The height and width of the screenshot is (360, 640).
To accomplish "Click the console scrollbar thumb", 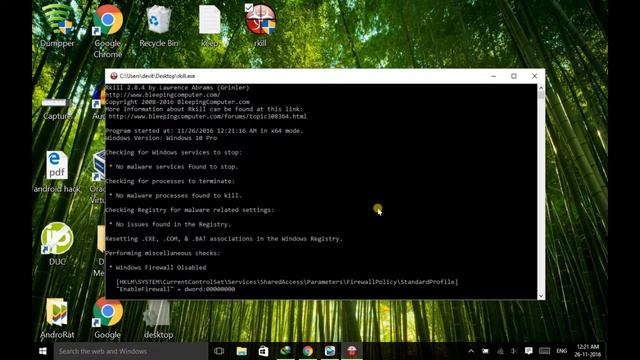I will (541, 96).
